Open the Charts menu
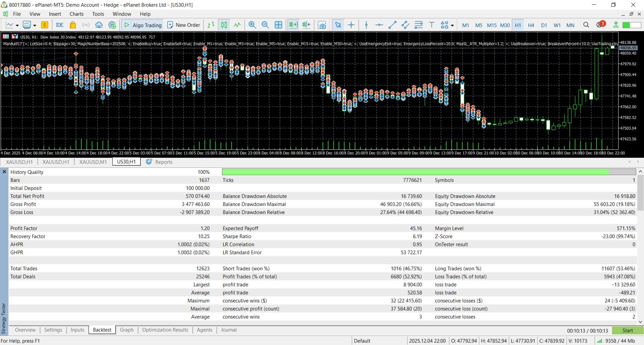Image resolution: width=644 pixels, height=345 pixels. [76, 14]
